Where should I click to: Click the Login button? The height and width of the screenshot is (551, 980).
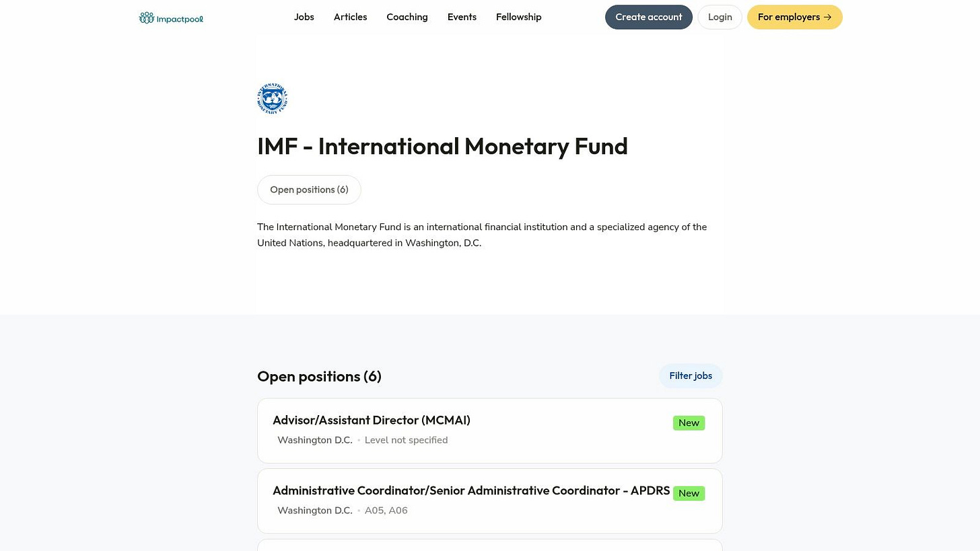tap(720, 17)
